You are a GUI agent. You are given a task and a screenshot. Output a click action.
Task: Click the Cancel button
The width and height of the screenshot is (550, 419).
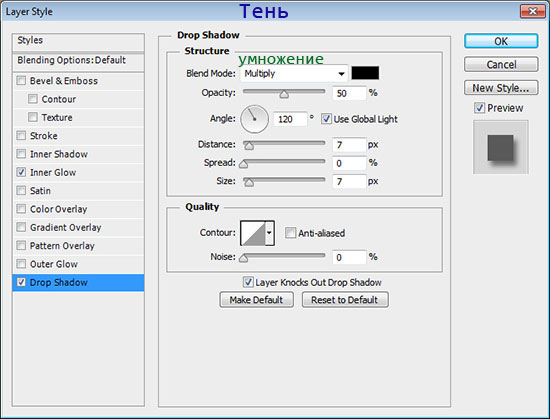pos(501,65)
